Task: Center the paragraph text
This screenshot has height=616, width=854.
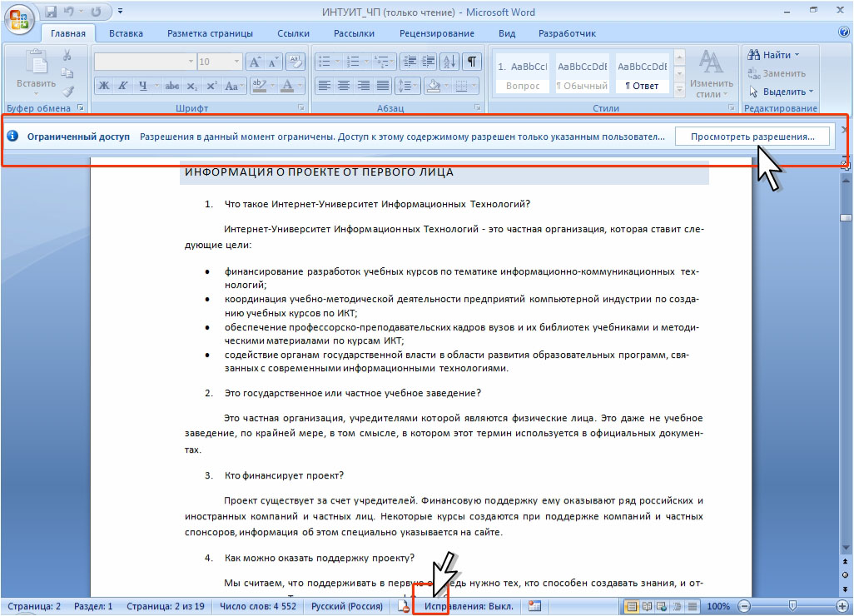Action: tap(344, 86)
